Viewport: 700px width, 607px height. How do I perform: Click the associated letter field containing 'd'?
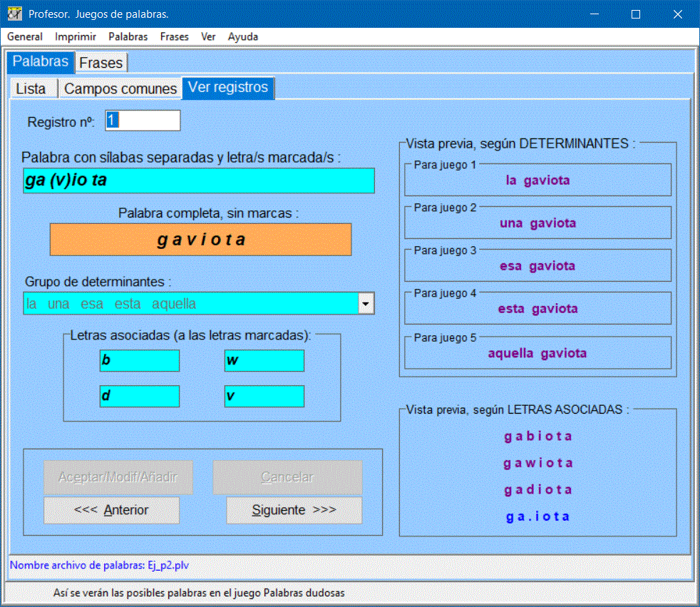[139, 396]
